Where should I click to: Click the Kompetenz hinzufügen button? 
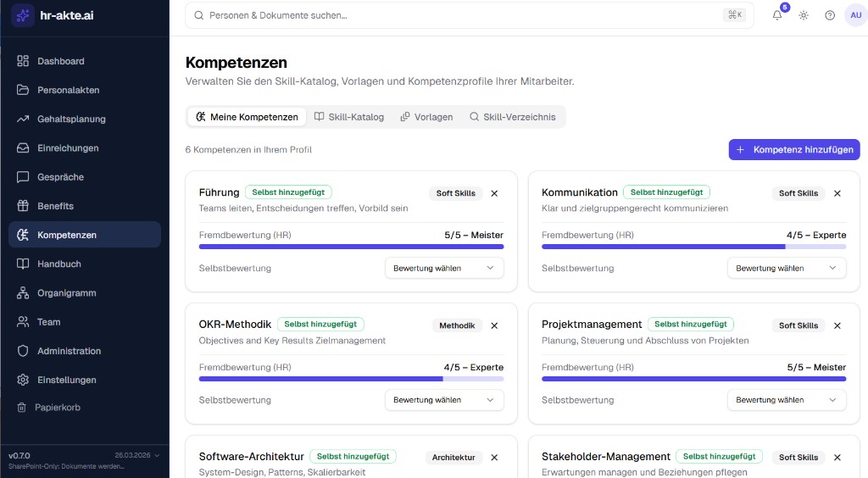pos(794,149)
